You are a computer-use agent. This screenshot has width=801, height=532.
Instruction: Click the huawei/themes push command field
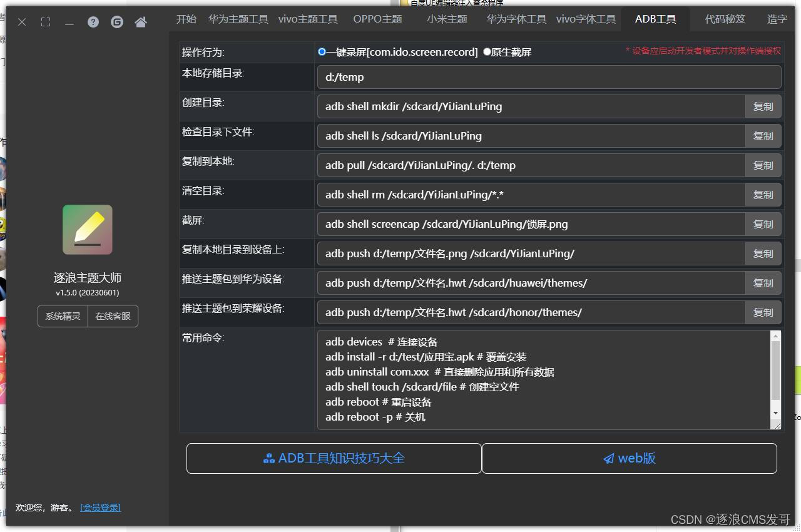pyautogui.click(x=531, y=283)
